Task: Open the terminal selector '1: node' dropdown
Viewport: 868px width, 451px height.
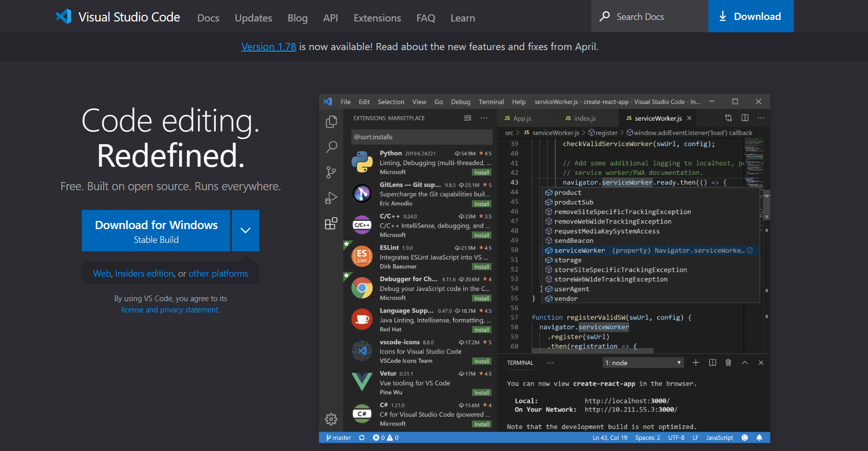Action: (x=643, y=363)
